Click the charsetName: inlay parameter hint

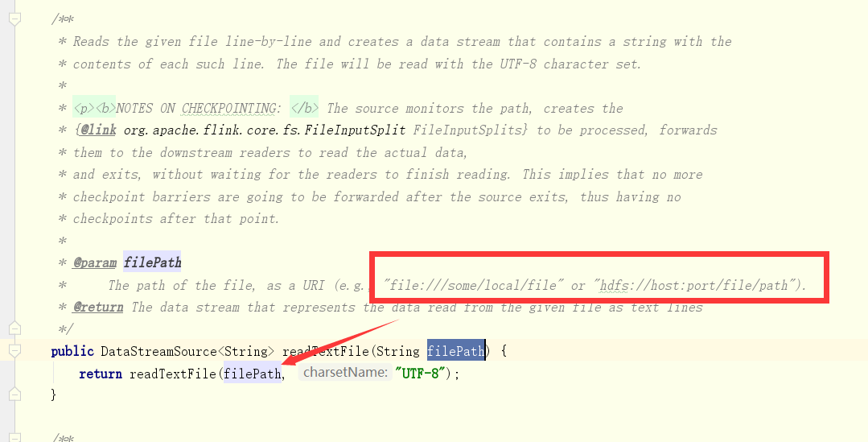[x=345, y=373]
